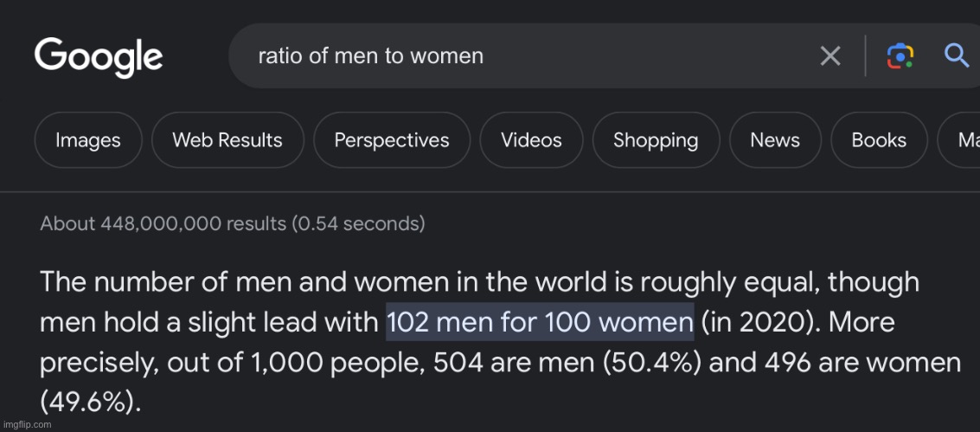Click the highlighted '102 men for 100 women' text
The image size is (980, 432).
point(540,322)
